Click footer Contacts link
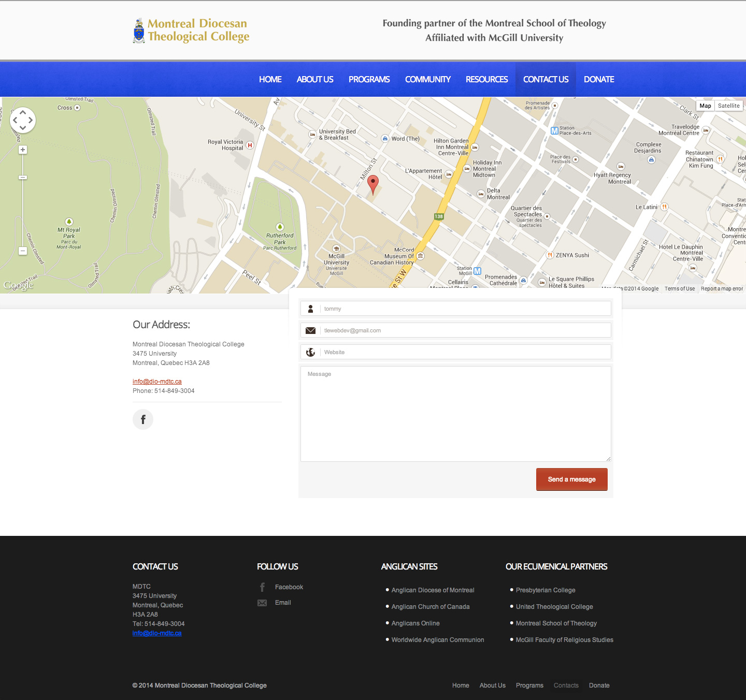746x700 pixels. 566,686
